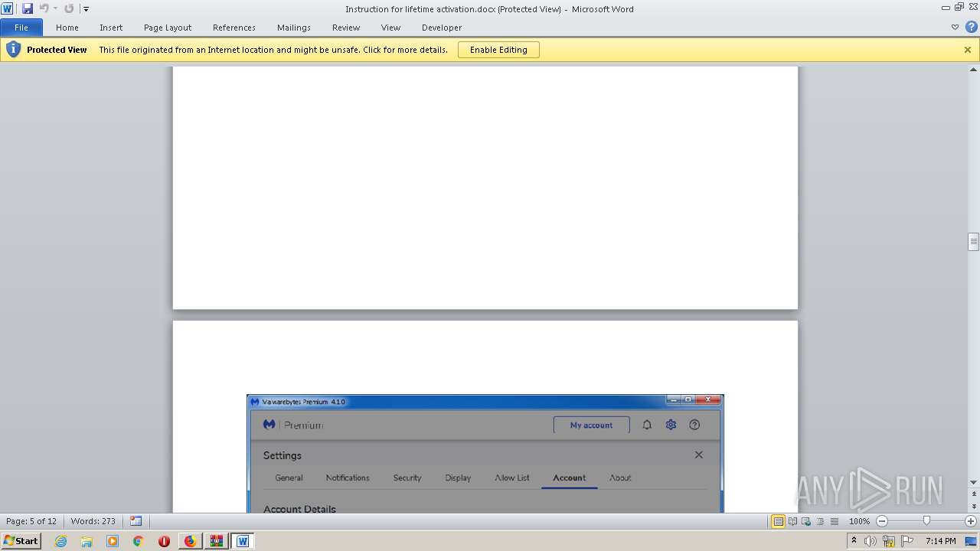The width and height of the screenshot is (980, 551).
Task: Open the Windows Start menu
Action: (x=21, y=541)
